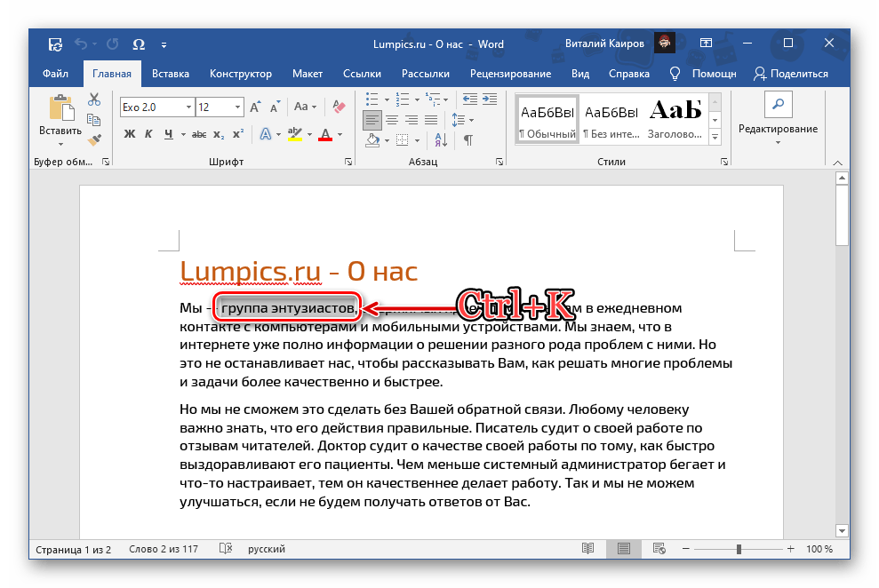Open the Файл menu
This screenshot has height=588, width=879.
tap(55, 74)
